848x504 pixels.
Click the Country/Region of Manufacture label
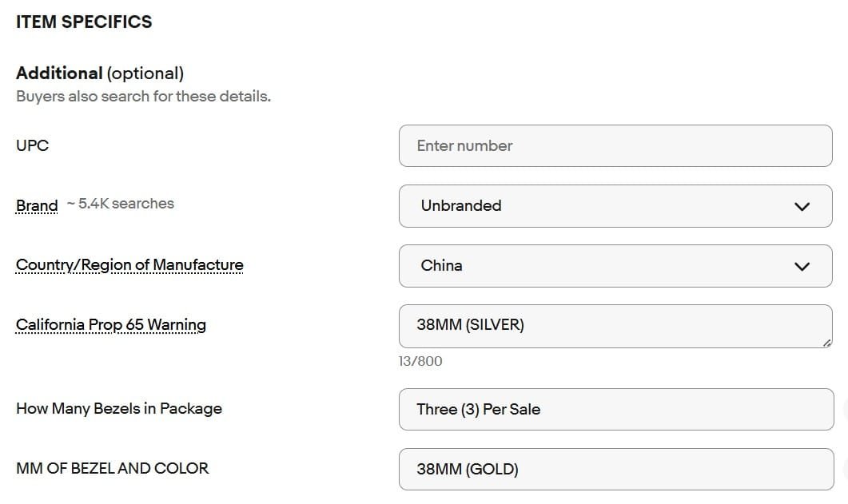click(x=129, y=265)
